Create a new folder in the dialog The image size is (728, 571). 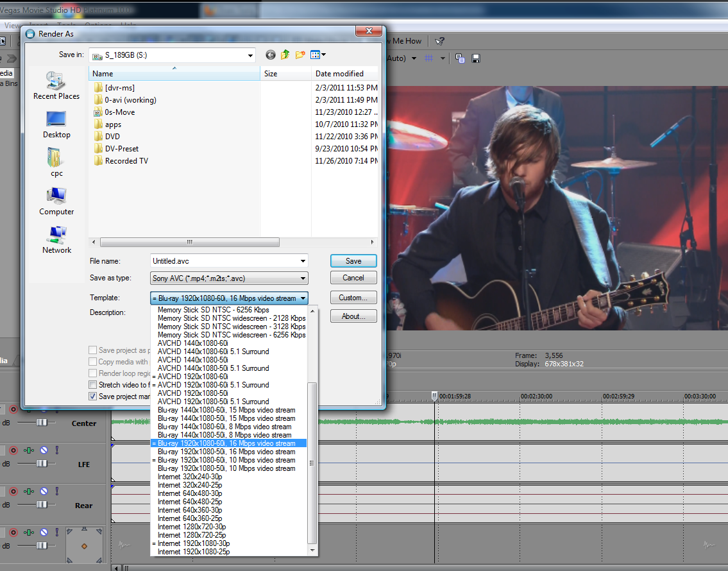[300, 55]
